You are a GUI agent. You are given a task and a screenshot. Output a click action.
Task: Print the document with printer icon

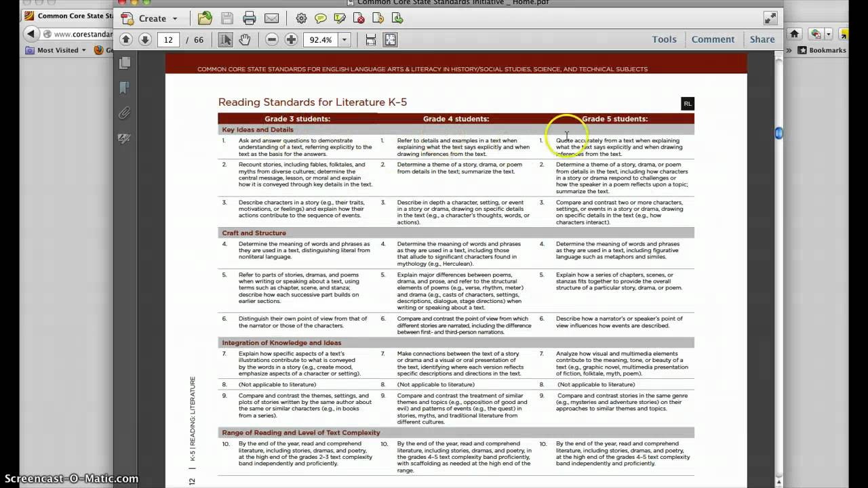point(250,18)
